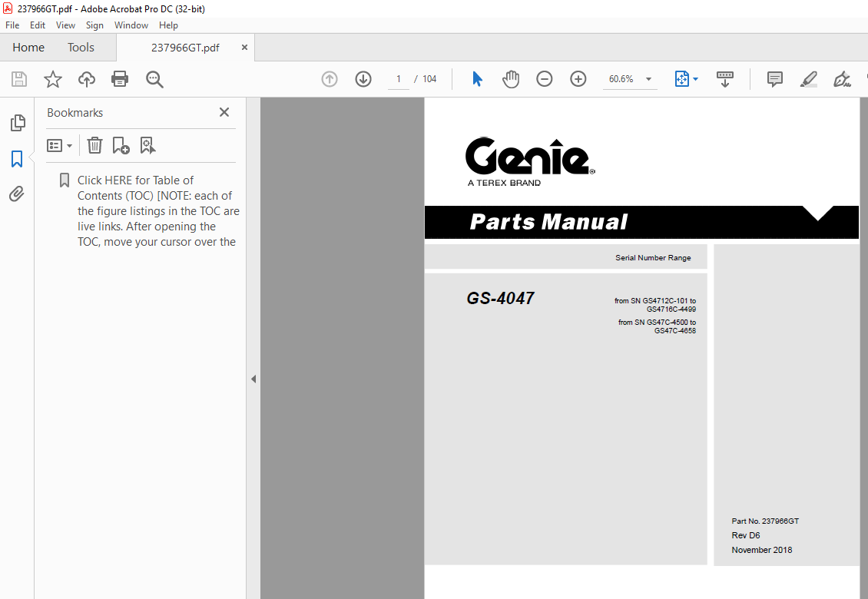Click Part No. 237966GT text

pyautogui.click(x=765, y=521)
